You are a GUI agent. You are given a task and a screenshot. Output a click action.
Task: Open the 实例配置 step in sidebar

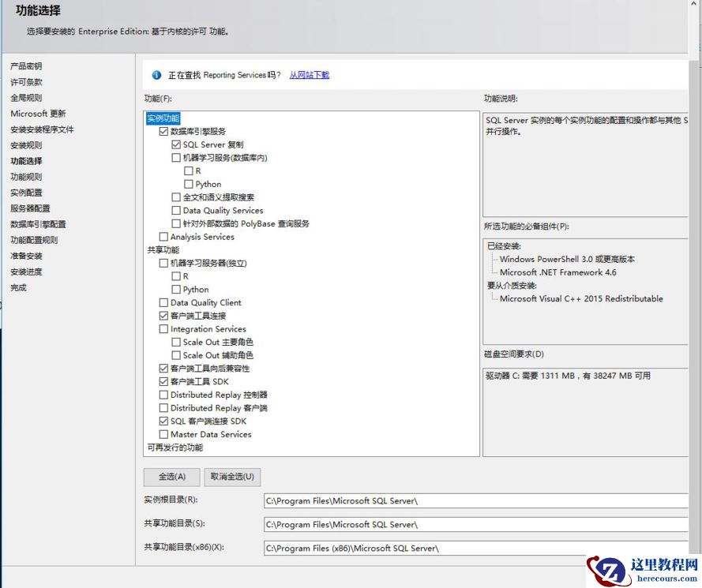pyautogui.click(x=26, y=193)
